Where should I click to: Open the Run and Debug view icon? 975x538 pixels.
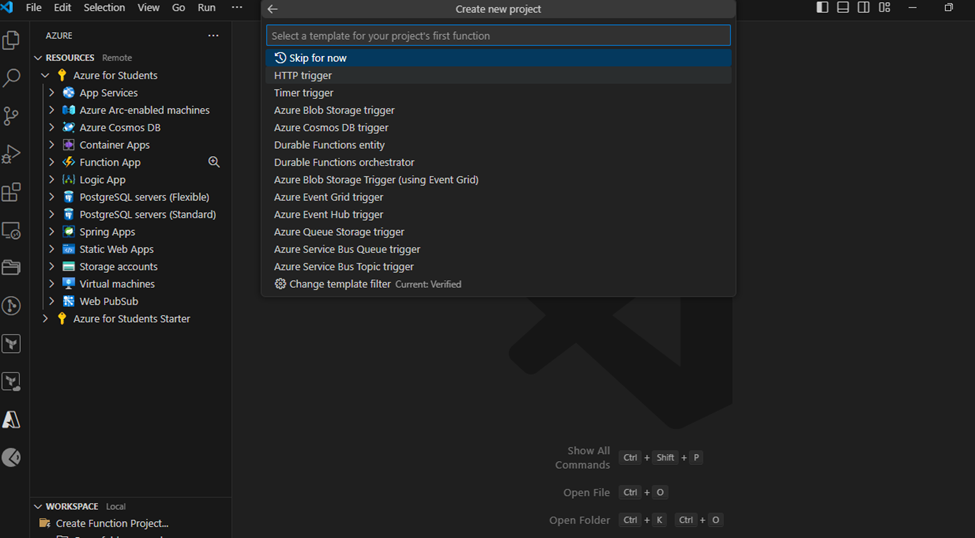pos(11,154)
